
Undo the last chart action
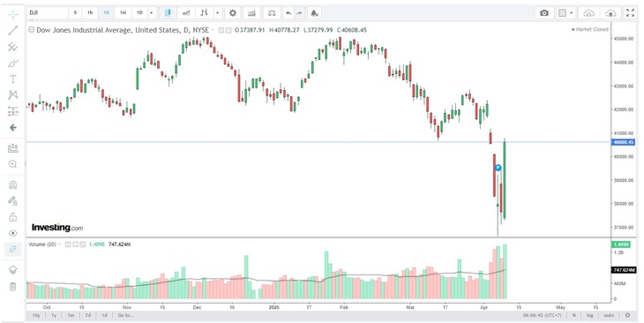pos(288,12)
